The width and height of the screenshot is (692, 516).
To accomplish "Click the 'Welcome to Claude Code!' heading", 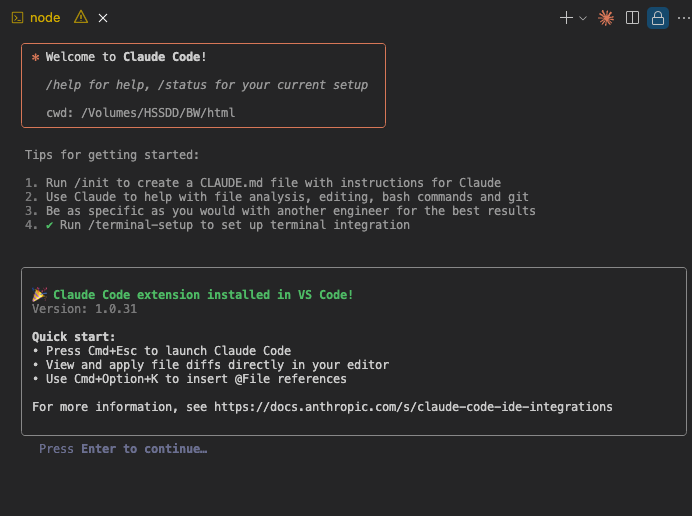I will pyautogui.click(x=126, y=57).
